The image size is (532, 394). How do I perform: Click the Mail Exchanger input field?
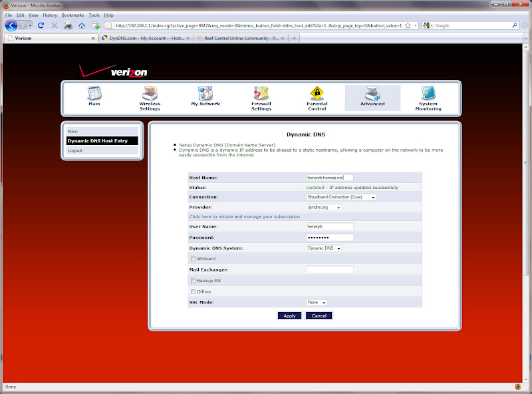click(329, 270)
